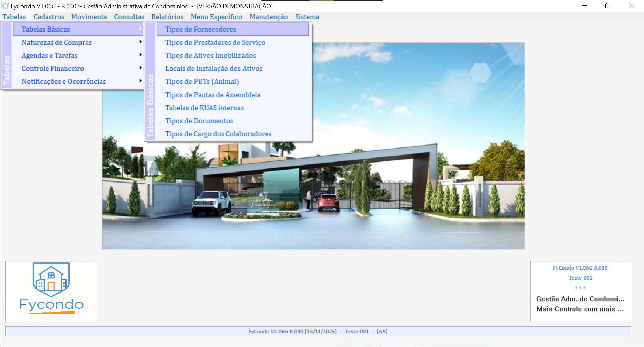Click Tabelas de RUAS internas
644x347 pixels.
204,108
